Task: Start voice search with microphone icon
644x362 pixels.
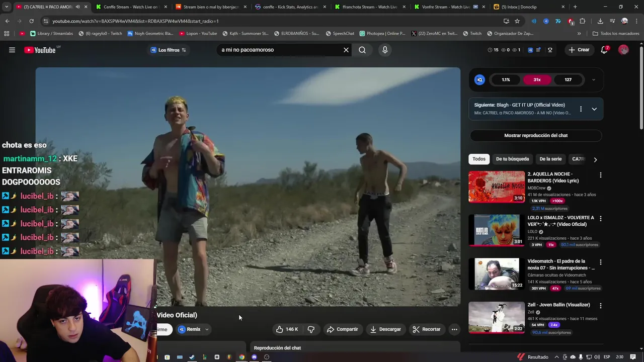Action: (385, 50)
